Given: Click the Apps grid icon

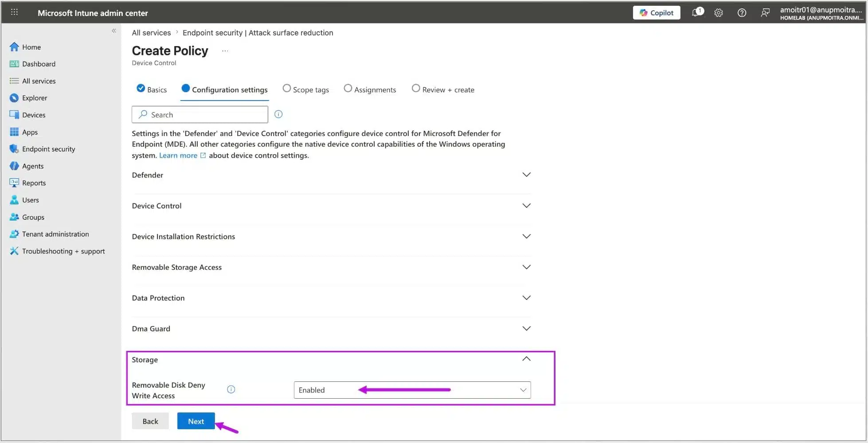Looking at the screenshot, I should 14,132.
